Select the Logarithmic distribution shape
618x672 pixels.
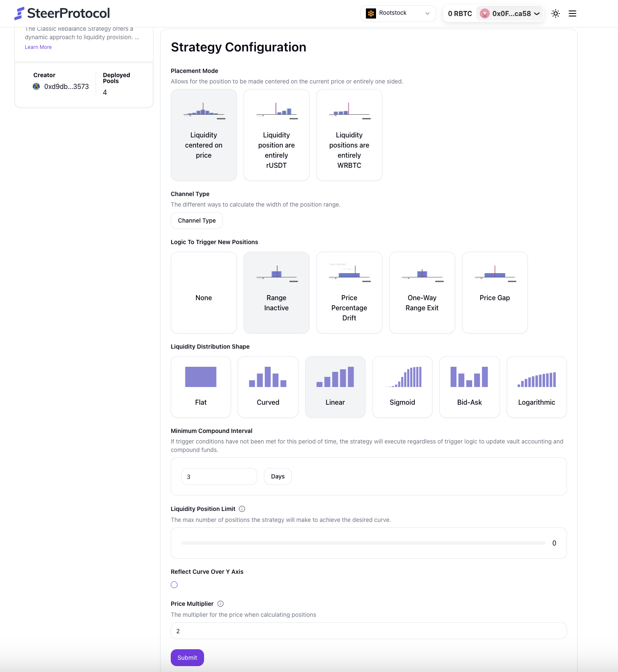[536, 387]
